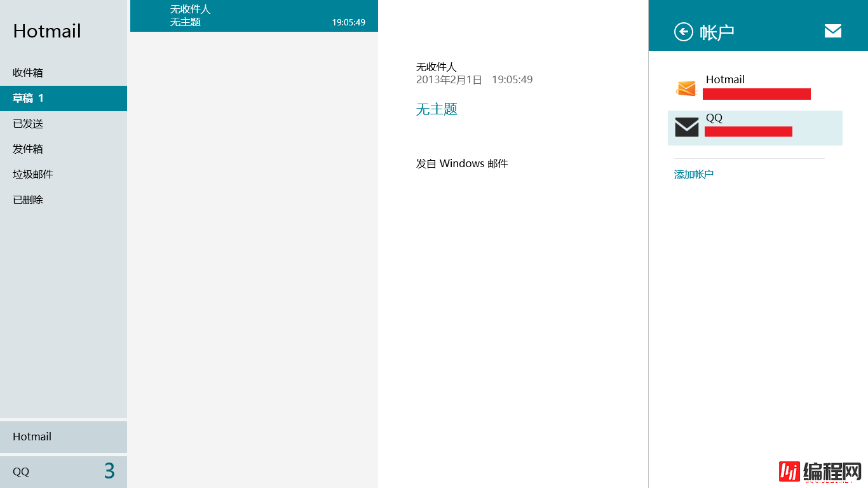
Task: Click the 19:05:49 timestamp in message list
Action: coord(348,22)
